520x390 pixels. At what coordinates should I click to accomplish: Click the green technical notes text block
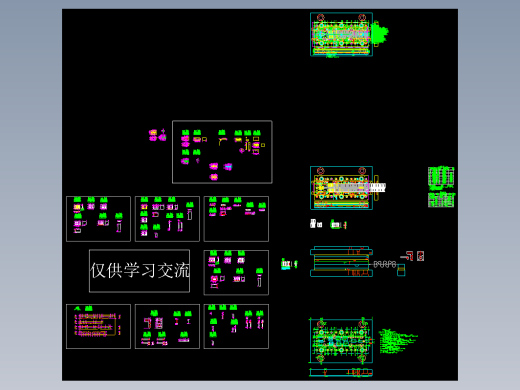[398, 341]
